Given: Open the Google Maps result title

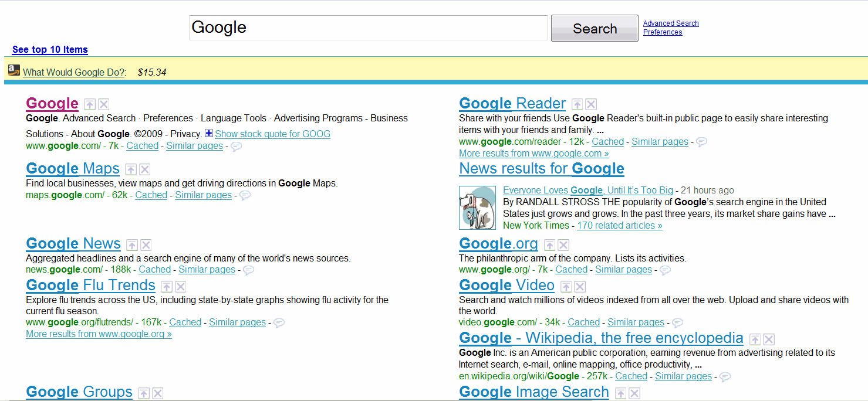Looking at the screenshot, I should point(73,169).
